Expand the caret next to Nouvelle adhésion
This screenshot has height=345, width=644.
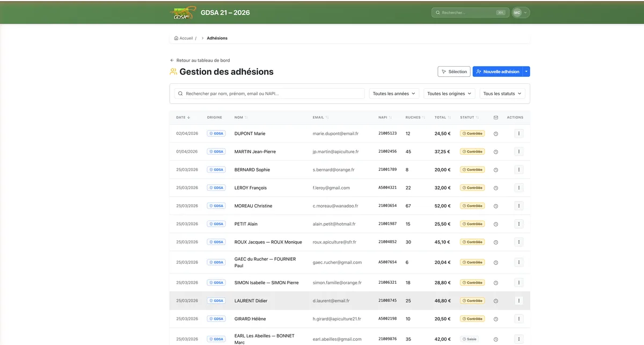coord(525,71)
